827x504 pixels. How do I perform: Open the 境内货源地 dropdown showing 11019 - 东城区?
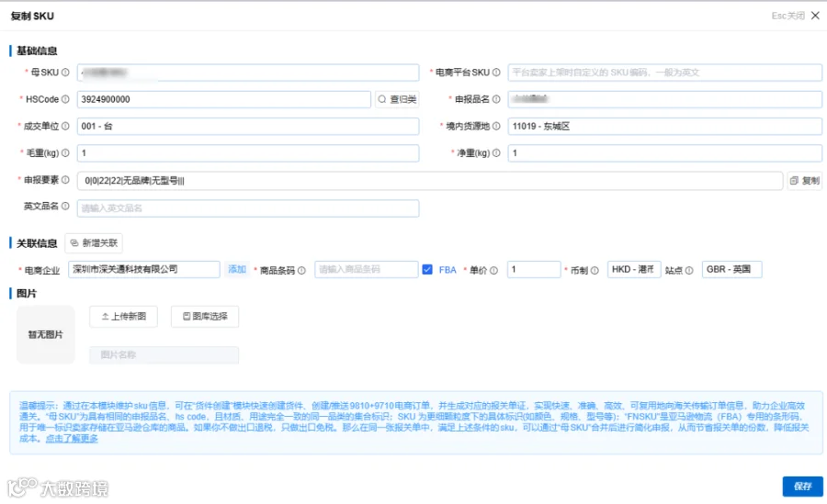[664, 126]
